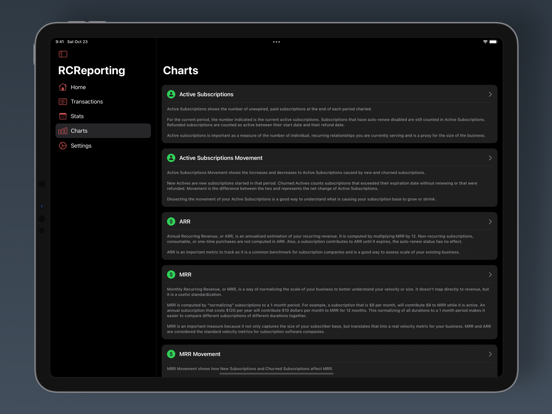
Task: Click the green person icon beside Active Subscriptions
Action: 171,94
